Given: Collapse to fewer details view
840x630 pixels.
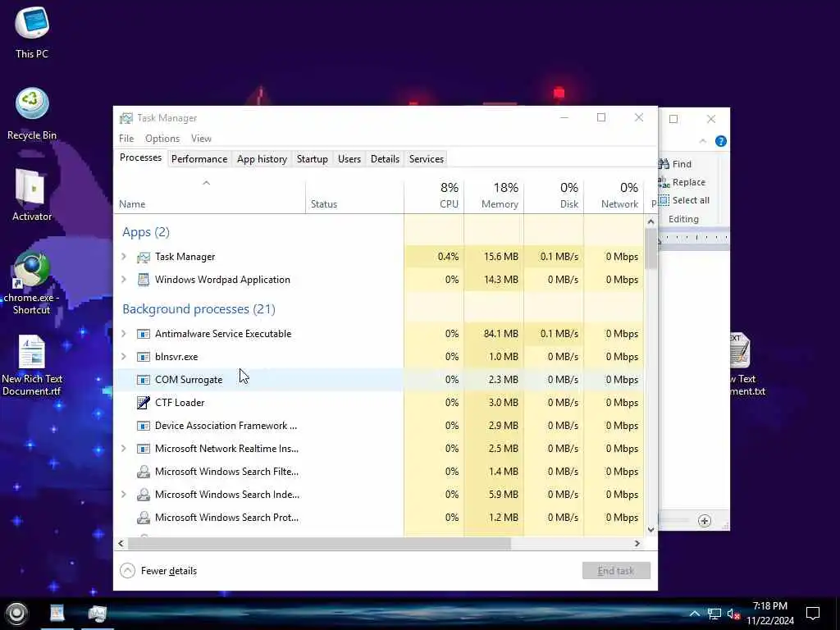Looking at the screenshot, I should [158, 571].
